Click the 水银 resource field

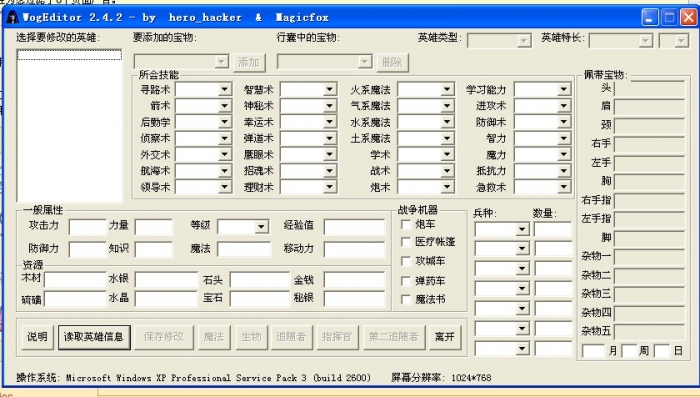point(166,280)
